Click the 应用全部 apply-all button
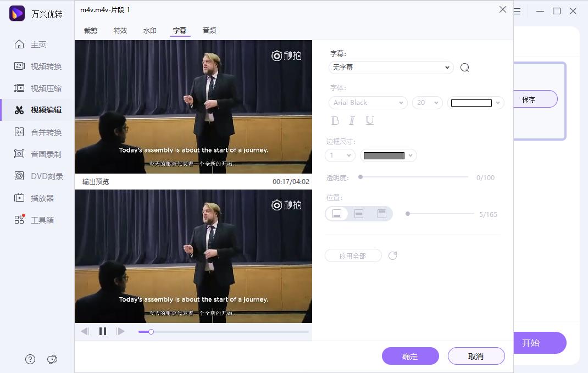Viewport: 588px width, 373px height. [x=353, y=255]
